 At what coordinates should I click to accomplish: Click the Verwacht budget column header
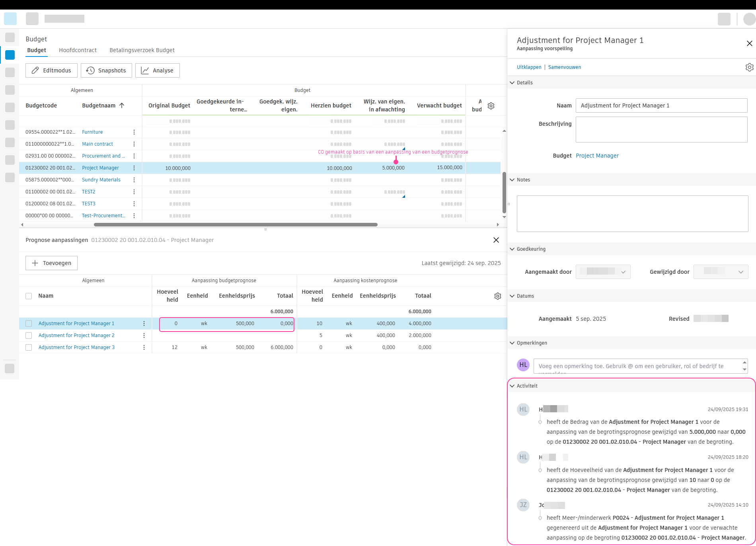(x=439, y=105)
